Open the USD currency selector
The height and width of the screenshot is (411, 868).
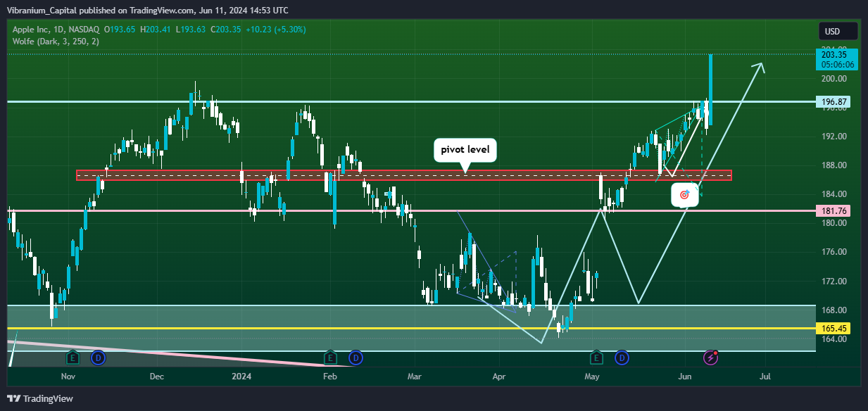pos(838,31)
